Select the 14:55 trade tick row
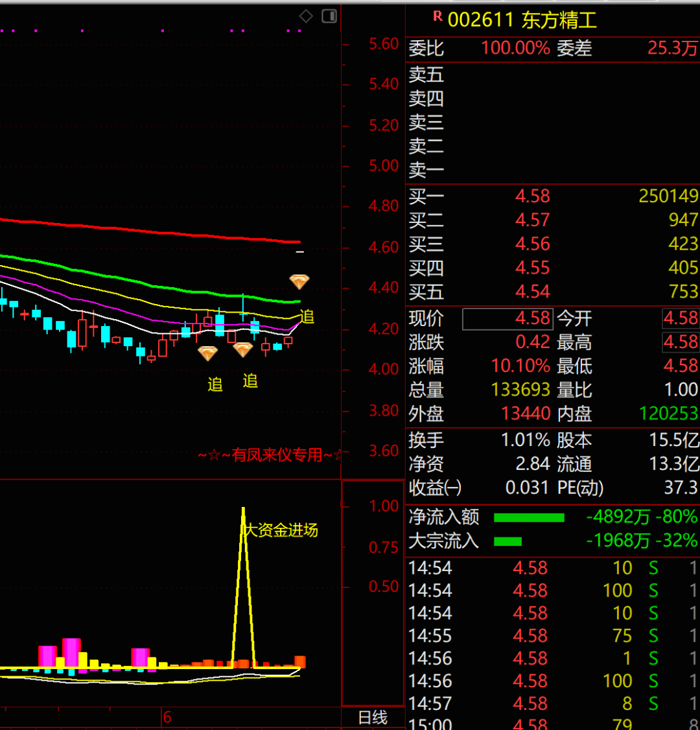This screenshot has height=730, width=700. [x=552, y=636]
